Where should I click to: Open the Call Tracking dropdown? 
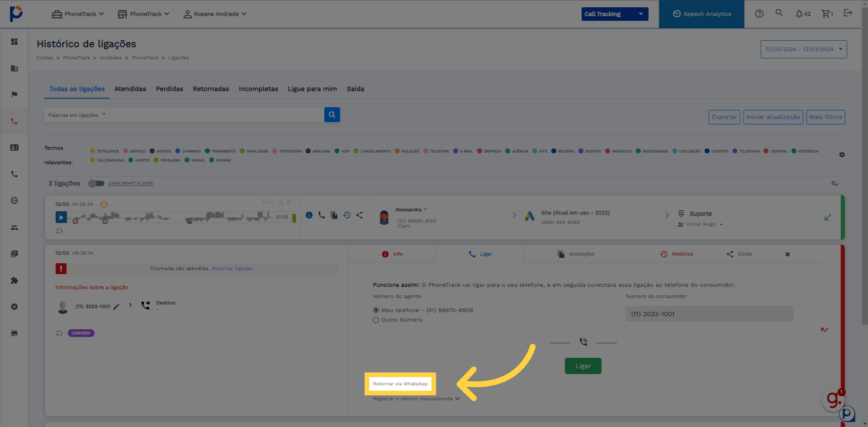615,14
